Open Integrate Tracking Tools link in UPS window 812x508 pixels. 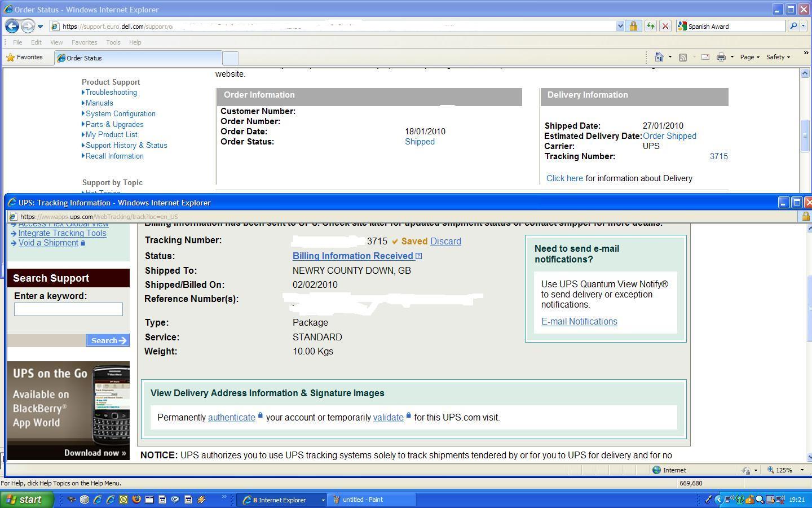point(62,233)
